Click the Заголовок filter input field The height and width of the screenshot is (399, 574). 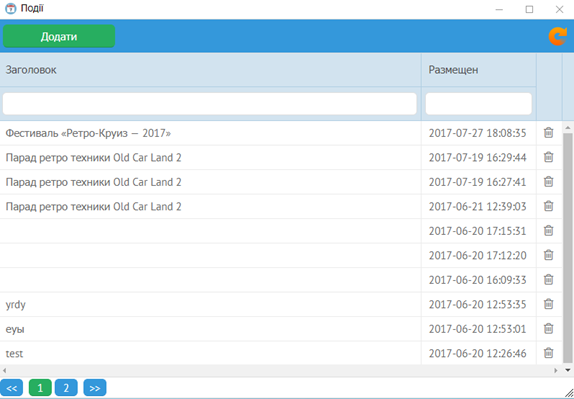209,104
